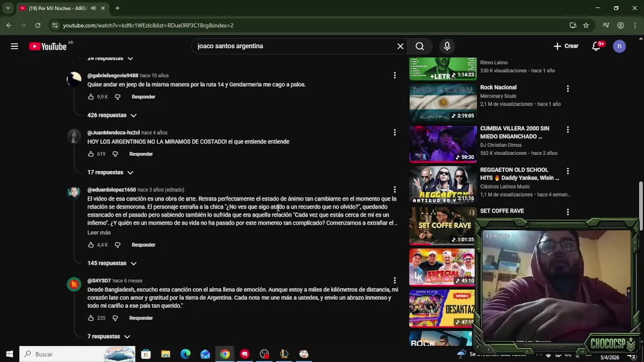644x362 pixels.
Task: Open the Chrome three-dot menu
Action: (x=634, y=25)
